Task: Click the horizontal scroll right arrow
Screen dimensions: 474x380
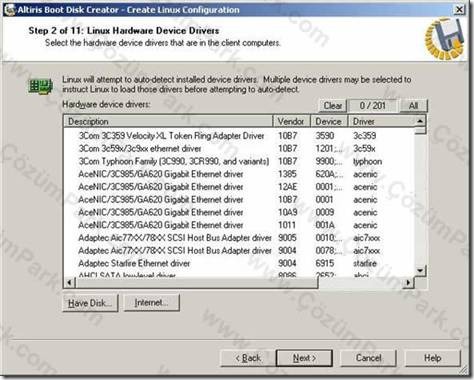Action: click(x=408, y=283)
